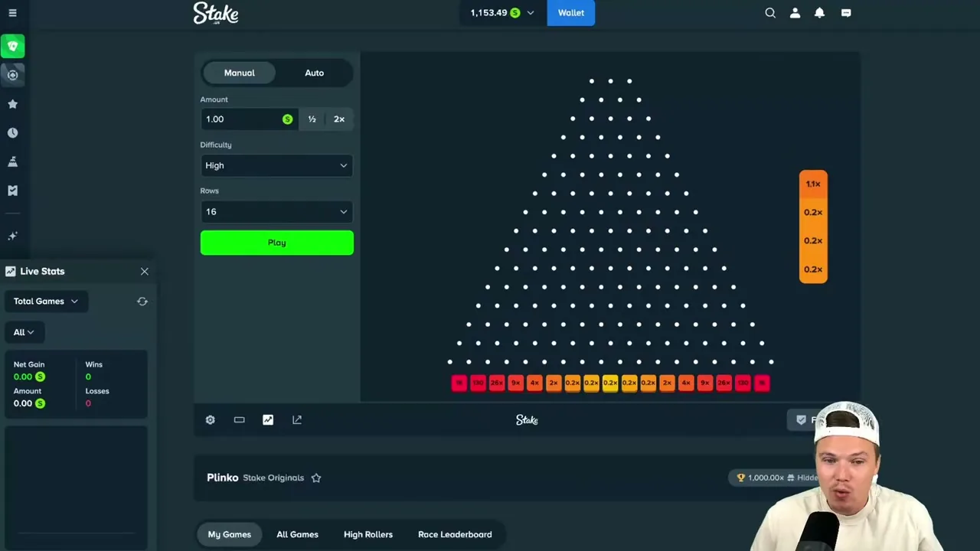The height and width of the screenshot is (551, 980).
Task: Click the yellow center 0.2x multiplier bucket
Action: coord(610,383)
